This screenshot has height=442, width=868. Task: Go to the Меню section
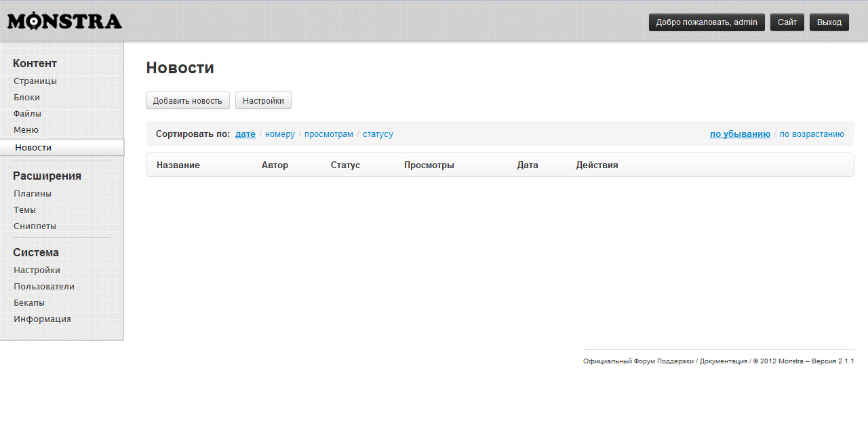tap(25, 129)
